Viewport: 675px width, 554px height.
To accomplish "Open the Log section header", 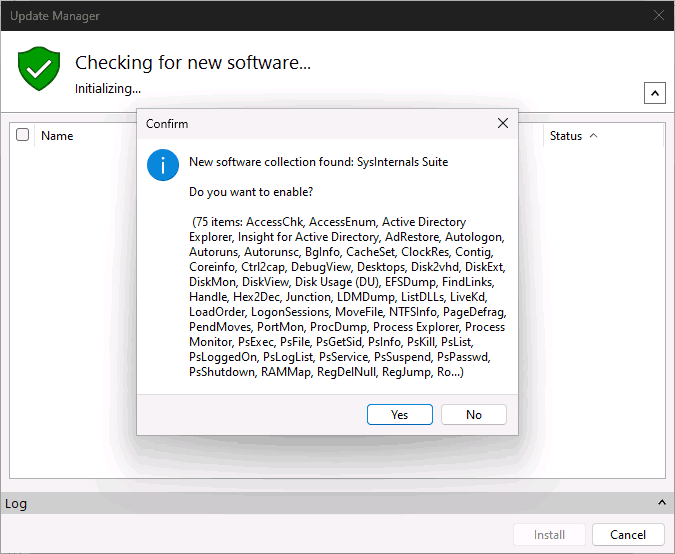I will [337, 503].
